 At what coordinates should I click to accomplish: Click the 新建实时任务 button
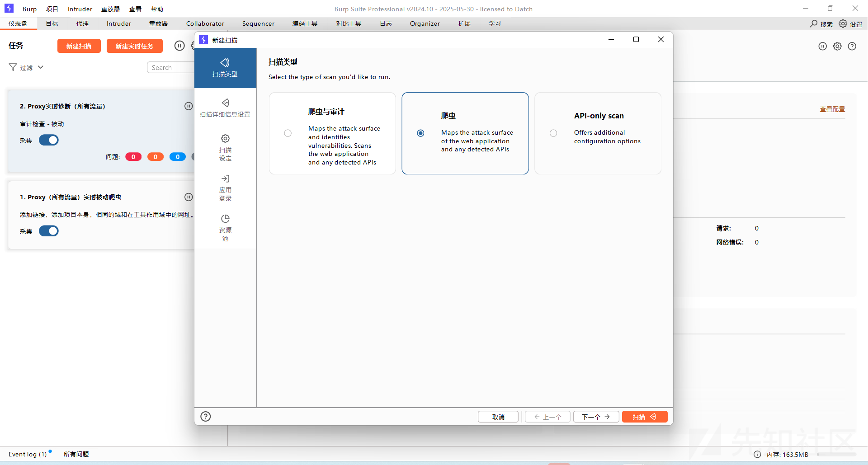point(135,46)
